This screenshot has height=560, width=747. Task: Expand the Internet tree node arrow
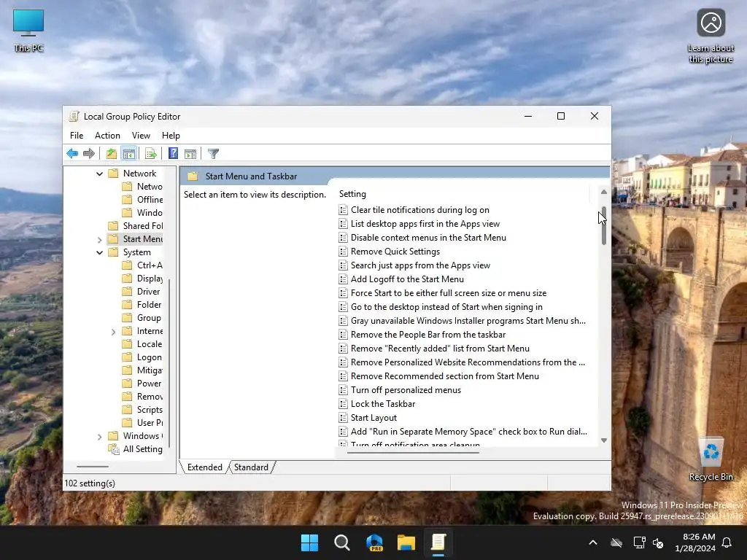pyautogui.click(x=113, y=332)
